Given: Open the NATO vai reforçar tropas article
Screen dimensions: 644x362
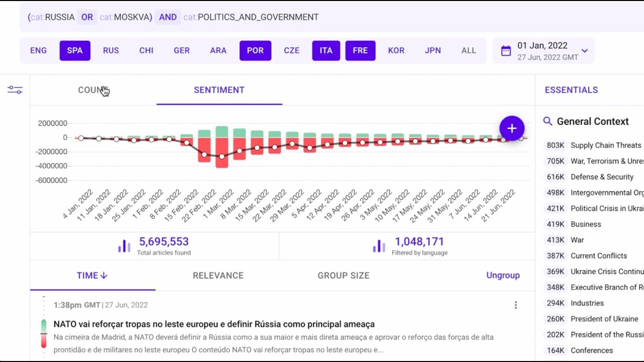Looking at the screenshot, I should 214,324.
